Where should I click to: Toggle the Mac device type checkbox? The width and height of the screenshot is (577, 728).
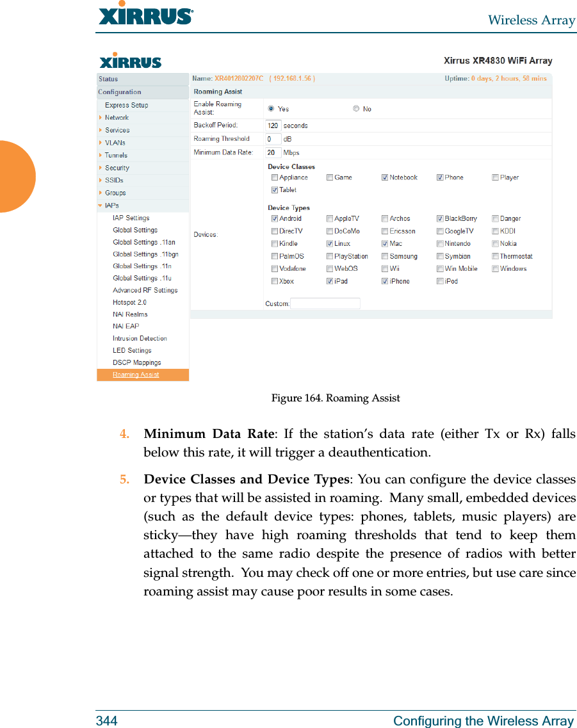click(x=385, y=244)
